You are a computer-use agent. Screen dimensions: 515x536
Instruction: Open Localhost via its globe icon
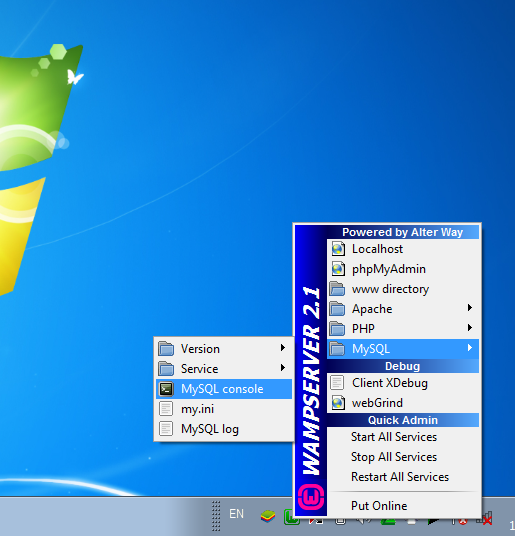coord(338,249)
